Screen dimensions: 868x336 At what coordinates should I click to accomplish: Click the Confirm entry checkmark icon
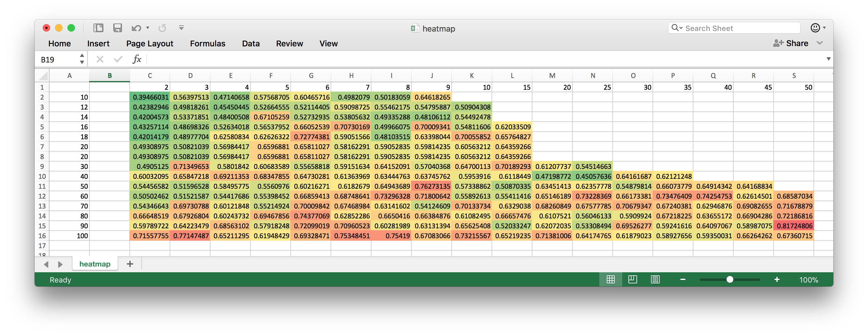pyautogui.click(x=118, y=60)
